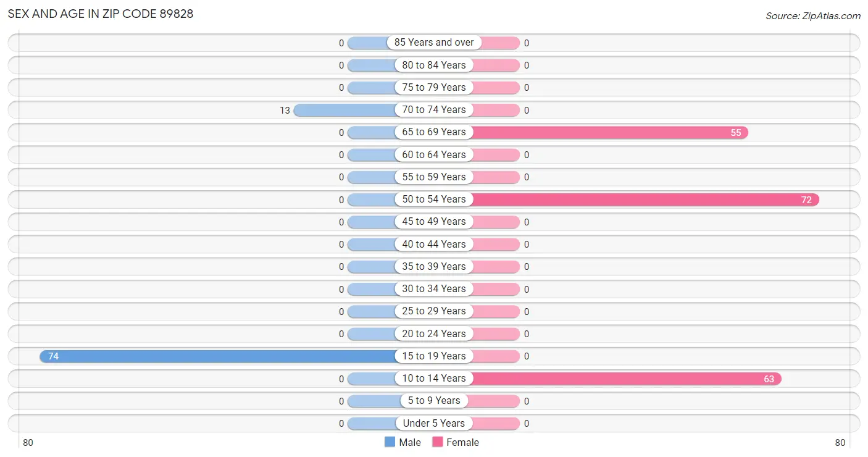Click the 63 female bar for 10 to 14 Years

point(626,379)
